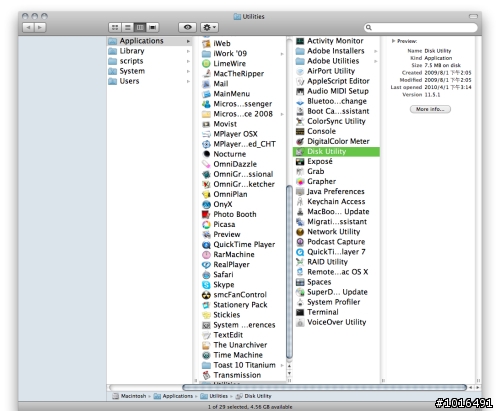Select Applications in the path bar
This screenshot has height=411, width=500.
(x=173, y=396)
